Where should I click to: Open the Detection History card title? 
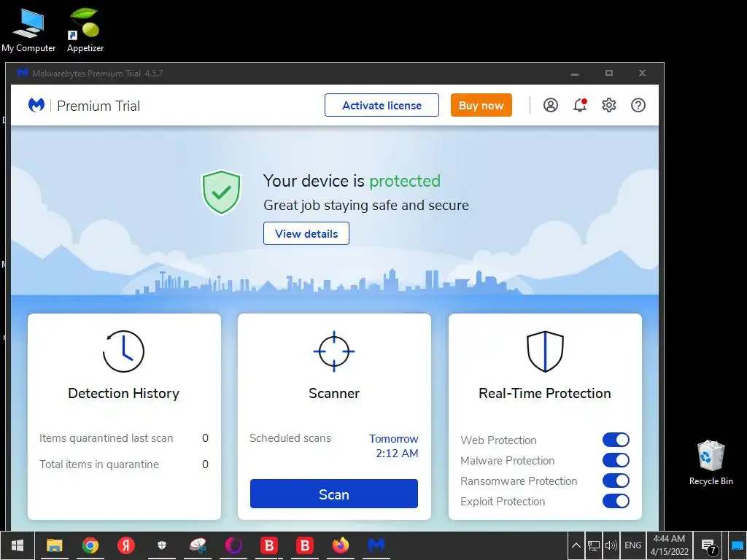(124, 393)
